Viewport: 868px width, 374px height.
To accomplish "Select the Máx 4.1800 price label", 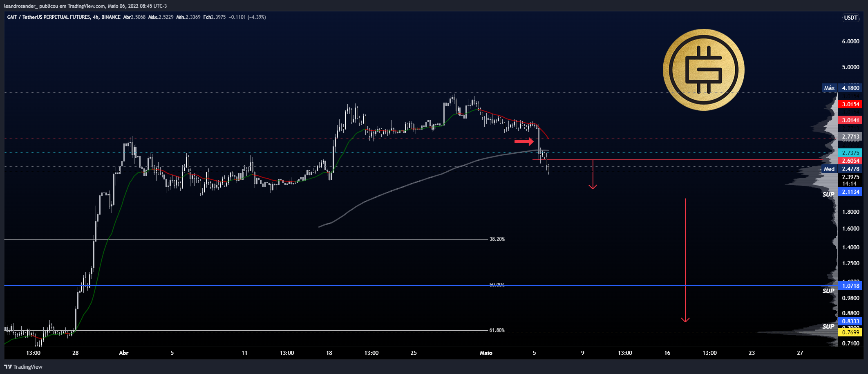I will (x=842, y=88).
